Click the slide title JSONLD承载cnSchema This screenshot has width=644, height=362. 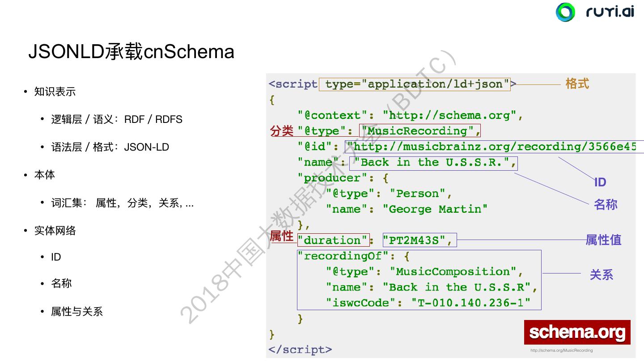click(x=131, y=52)
